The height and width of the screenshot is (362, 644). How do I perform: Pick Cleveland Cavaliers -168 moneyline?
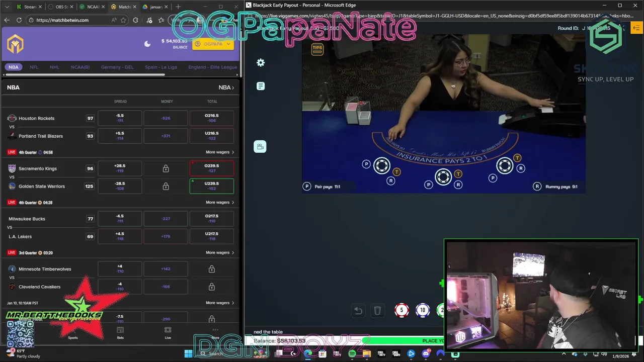click(x=166, y=287)
